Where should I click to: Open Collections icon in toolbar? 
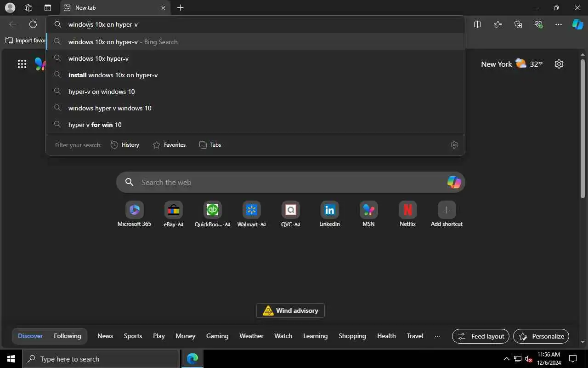point(518,24)
